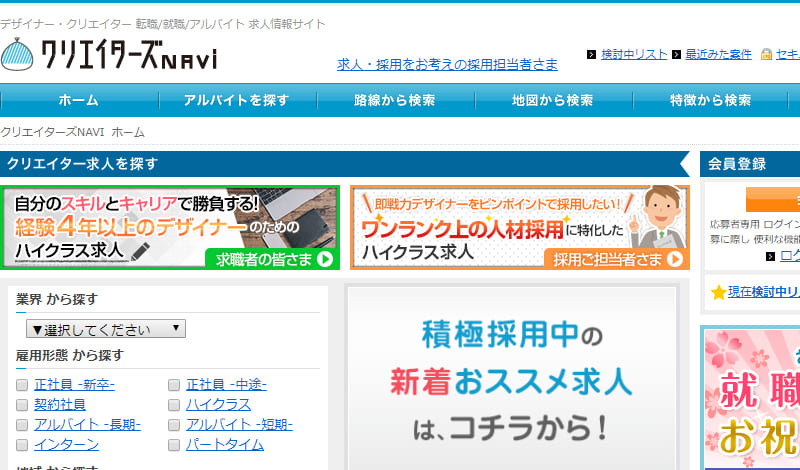Image resolution: width=800 pixels, height=470 pixels.
Task: Check the 正社員 -新卒- checkbox
Action: tap(22, 385)
